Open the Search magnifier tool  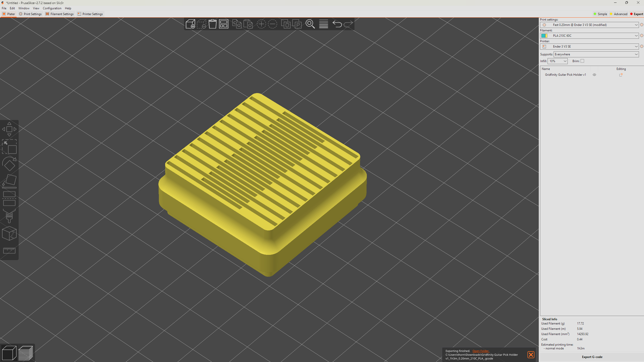coord(310,24)
